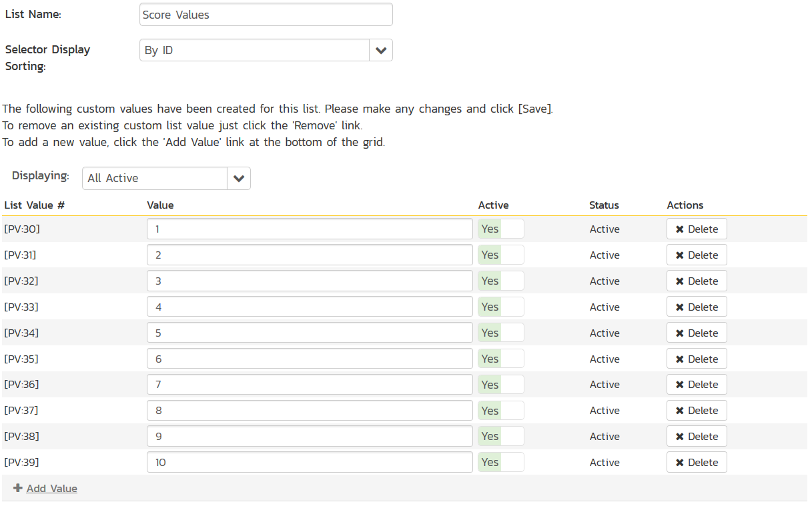The image size is (812, 506).
Task: Click the X icon on PV:31 Delete
Action: tap(680, 255)
